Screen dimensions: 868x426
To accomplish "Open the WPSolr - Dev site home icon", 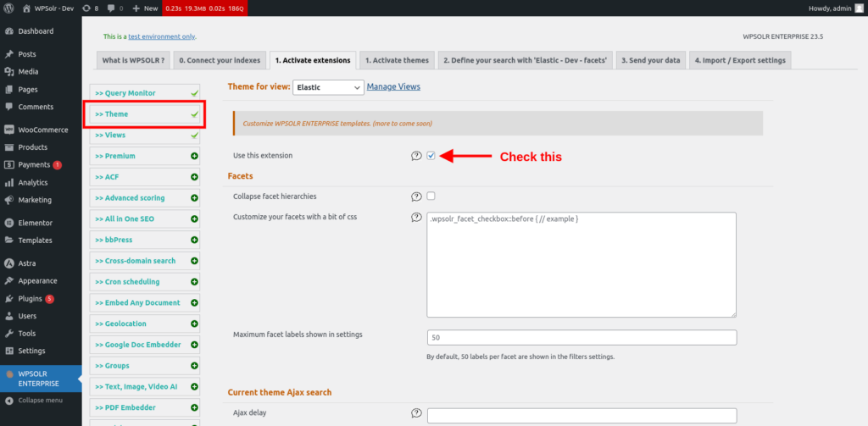I will pos(27,8).
